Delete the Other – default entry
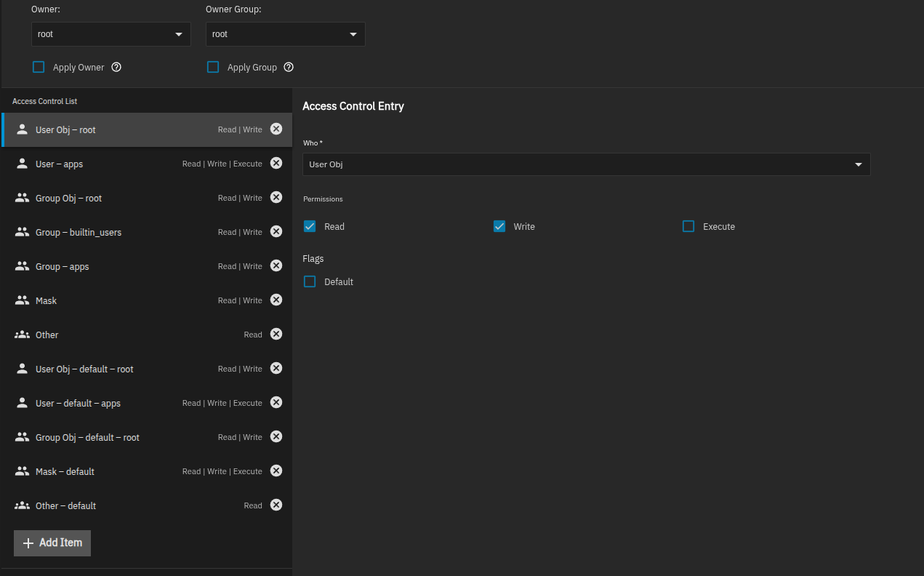 276,505
